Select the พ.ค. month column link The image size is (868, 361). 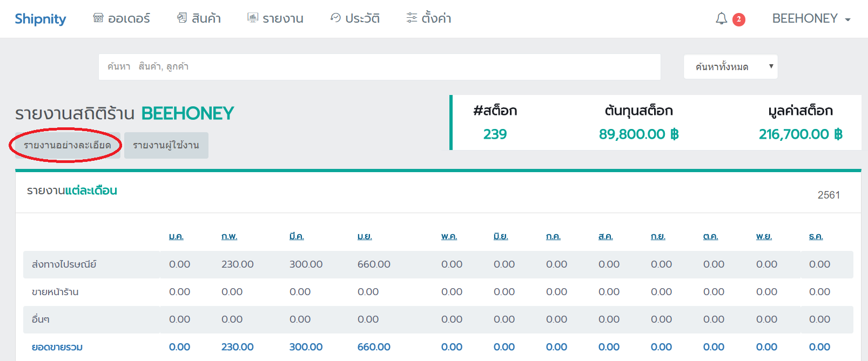pos(449,236)
